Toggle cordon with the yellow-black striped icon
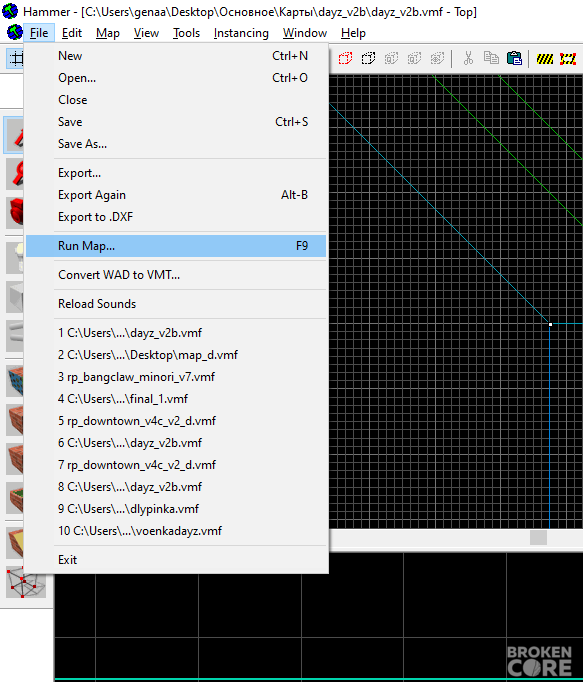Image resolution: width=583 pixels, height=682 pixels. pyautogui.click(x=545, y=58)
